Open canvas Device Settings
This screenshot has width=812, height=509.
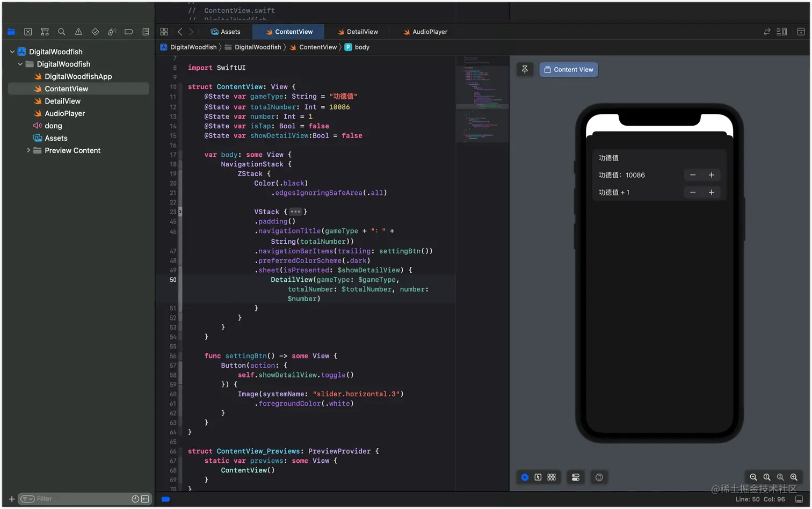(x=576, y=477)
